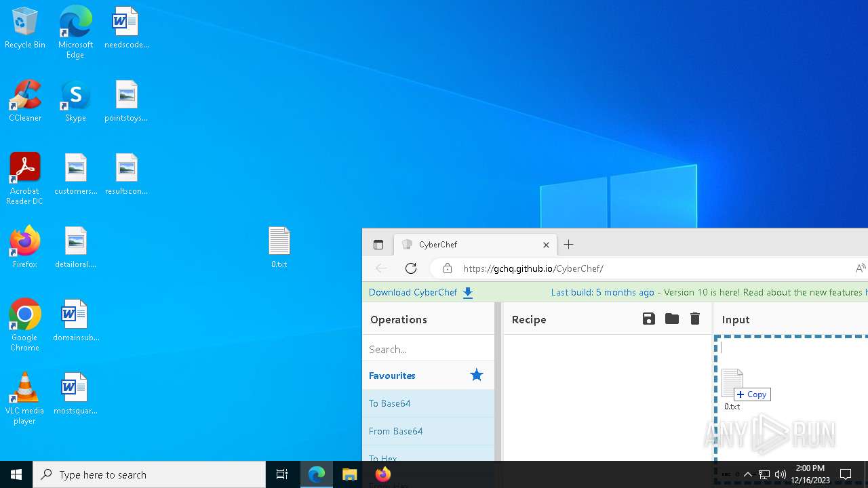The image size is (868, 488).
Task: Click the Edge icon on taskbar
Action: pos(317,474)
